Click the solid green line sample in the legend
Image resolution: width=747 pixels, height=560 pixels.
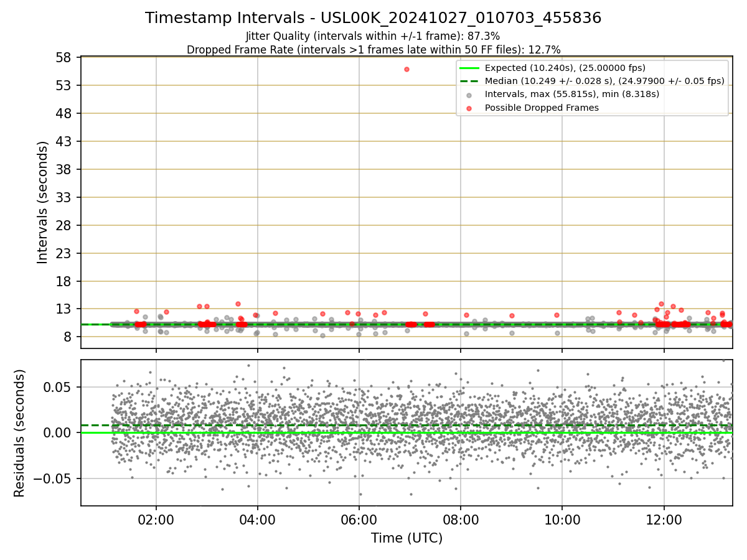tap(469, 68)
